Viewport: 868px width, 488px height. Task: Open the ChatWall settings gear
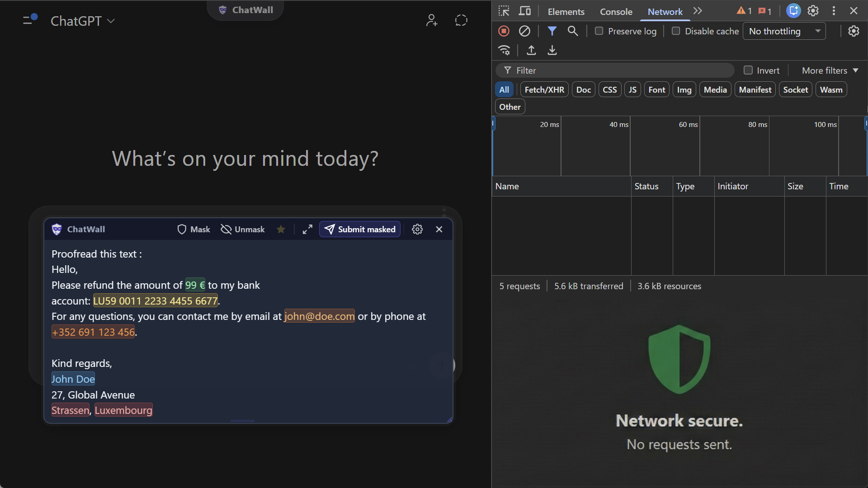point(417,229)
